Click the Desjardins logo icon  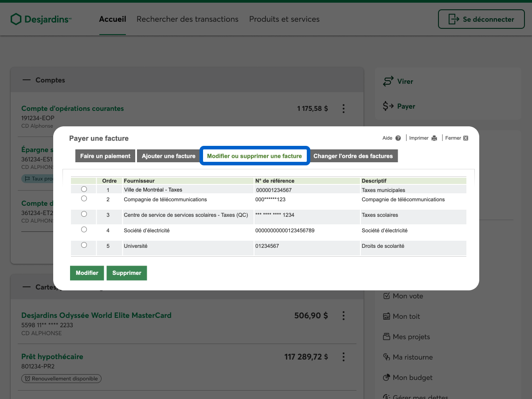click(16, 19)
